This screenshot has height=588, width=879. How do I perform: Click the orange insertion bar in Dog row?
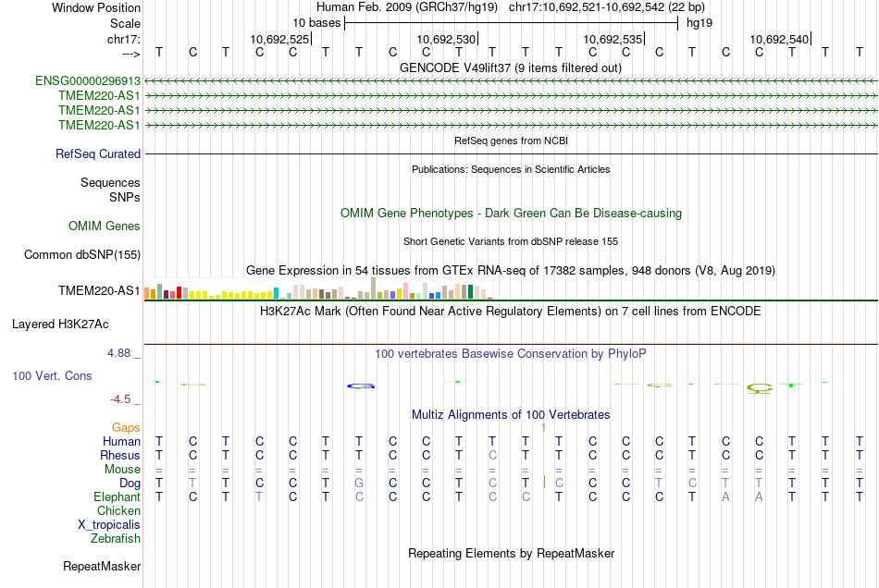pos(544,482)
